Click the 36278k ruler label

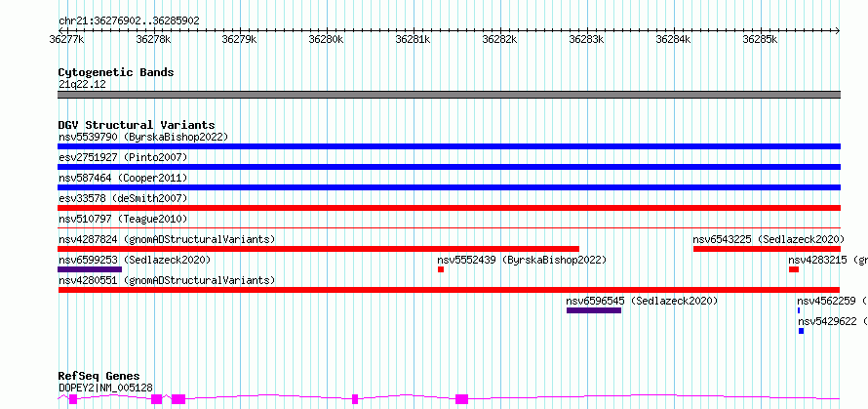(153, 39)
